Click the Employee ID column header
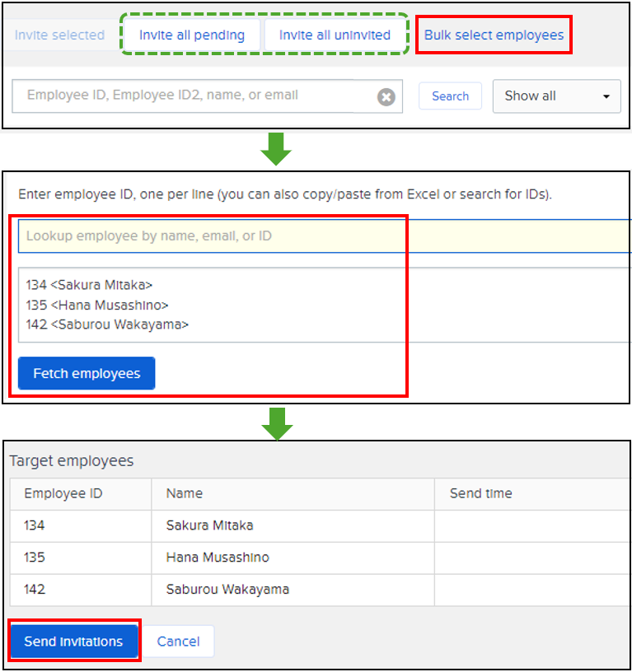 pos(63,493)
